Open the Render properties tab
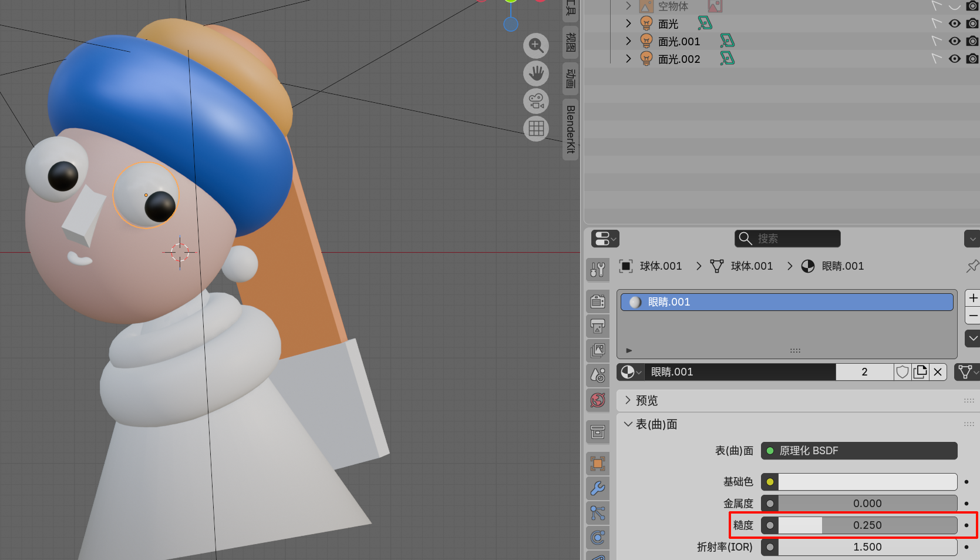 [598, 301]
